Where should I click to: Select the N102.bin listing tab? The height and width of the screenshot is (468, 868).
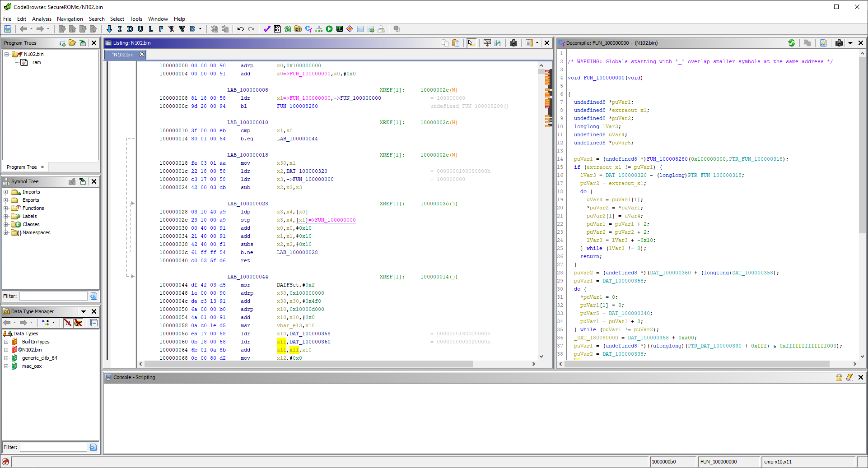point(123,55)
